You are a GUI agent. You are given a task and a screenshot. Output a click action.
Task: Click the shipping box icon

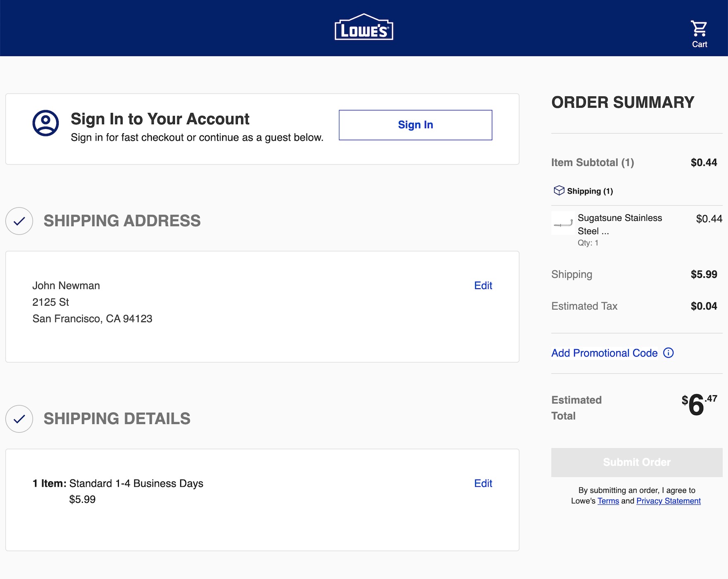pos(559,190)
